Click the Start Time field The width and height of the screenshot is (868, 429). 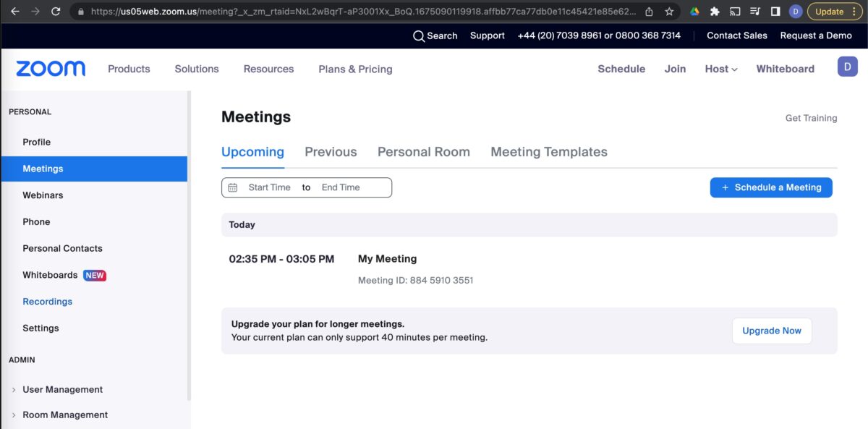[269, 187]
